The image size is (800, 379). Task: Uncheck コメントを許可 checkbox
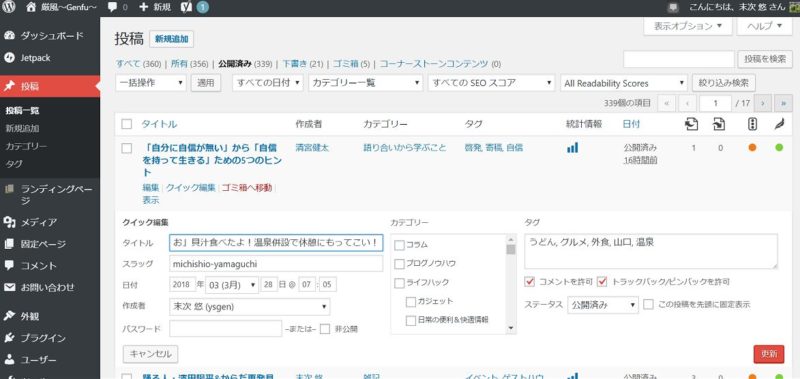coord(530,282)
